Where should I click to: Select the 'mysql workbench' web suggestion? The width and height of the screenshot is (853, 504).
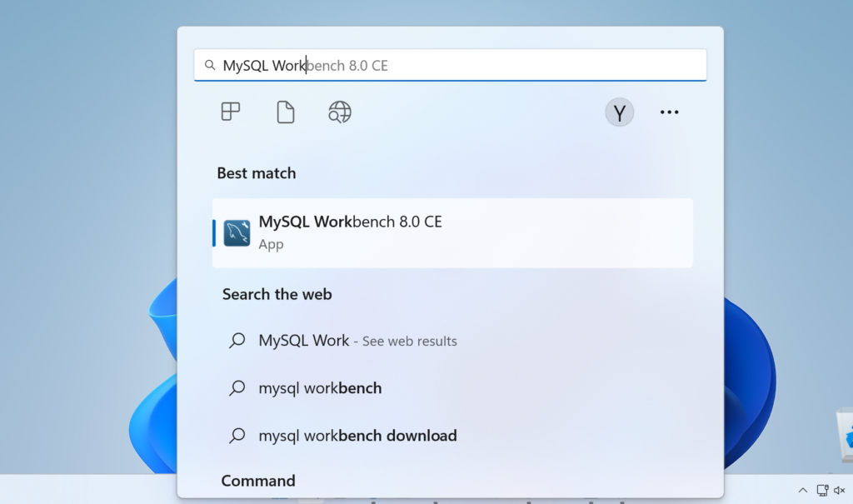(x=321, y=387)
